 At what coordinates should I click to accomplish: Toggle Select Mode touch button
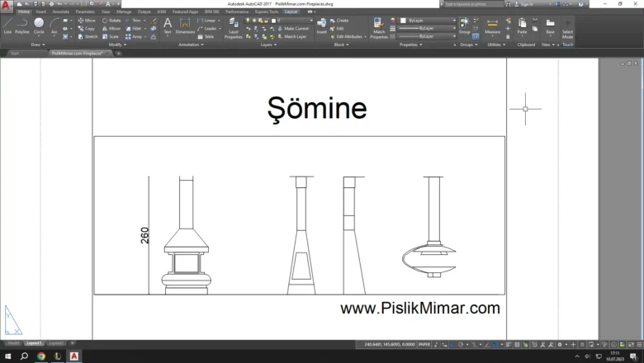[567, 28]
